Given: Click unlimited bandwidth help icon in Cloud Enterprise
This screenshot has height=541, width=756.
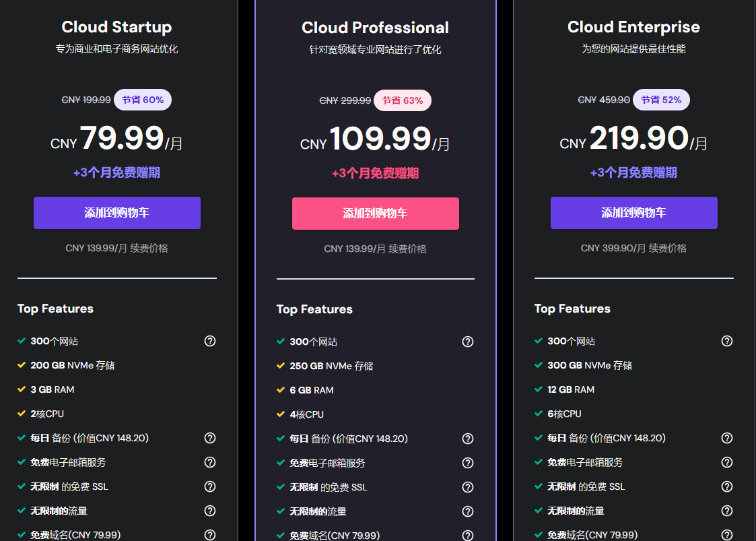Looking at the screenshot, I should click(726, 511).
